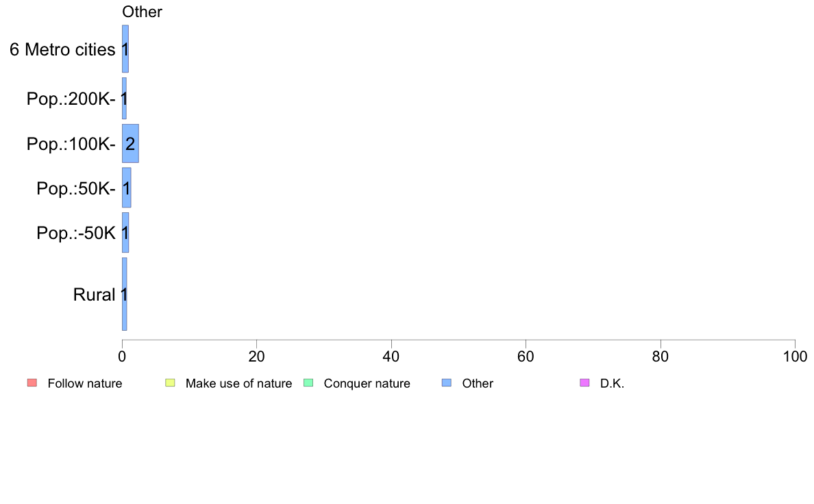Click the Conquer nature legend label
This screenshot has width=814, height=504.
click(x=367, y=383)
